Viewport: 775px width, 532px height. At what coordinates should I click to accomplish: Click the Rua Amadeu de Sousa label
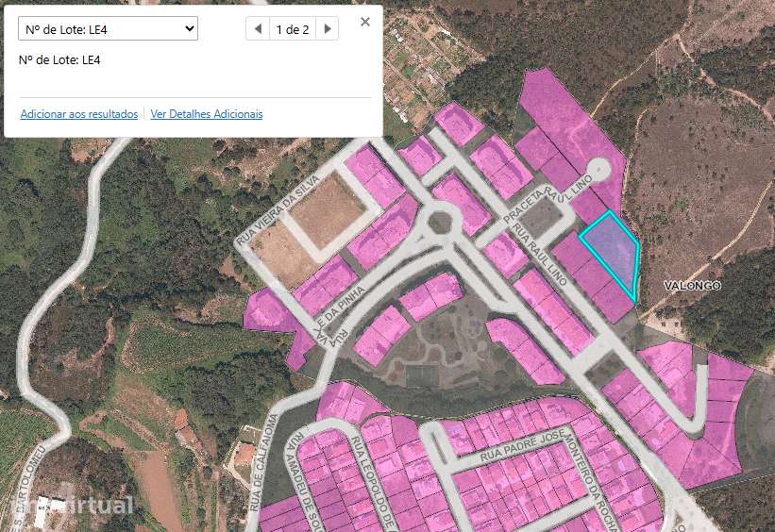click(x=308, y=484)
